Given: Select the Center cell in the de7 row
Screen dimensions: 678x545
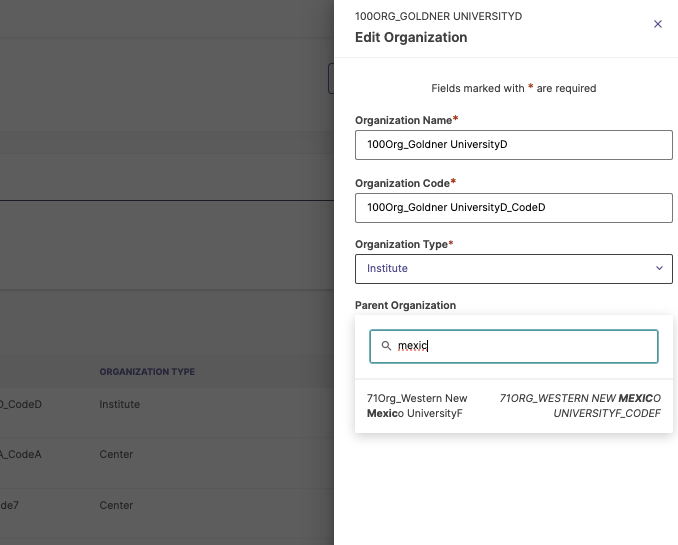Looking at the screenshot, I should pos(116,505).
